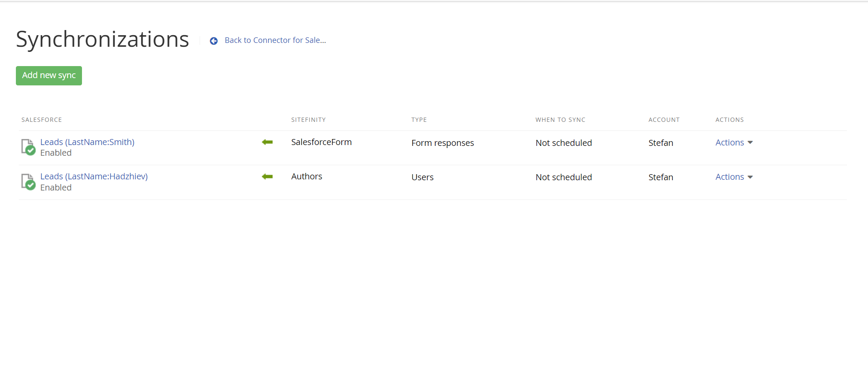Click the TYPE column header
The height and width of the screenshot is (369, 868).
[419, 120]
